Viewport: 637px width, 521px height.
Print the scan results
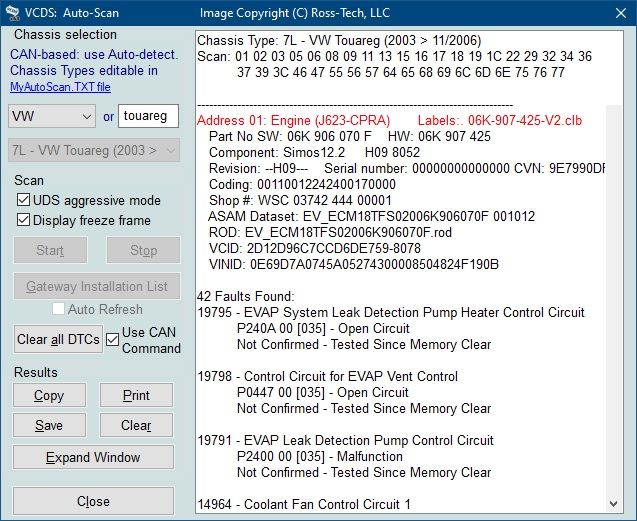click(136, 395)
